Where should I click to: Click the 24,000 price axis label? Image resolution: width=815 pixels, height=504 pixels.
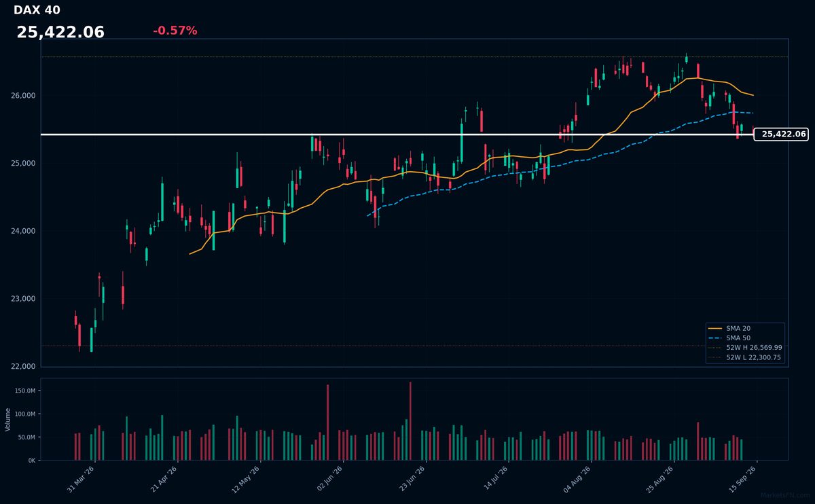[x=24, y=232]
